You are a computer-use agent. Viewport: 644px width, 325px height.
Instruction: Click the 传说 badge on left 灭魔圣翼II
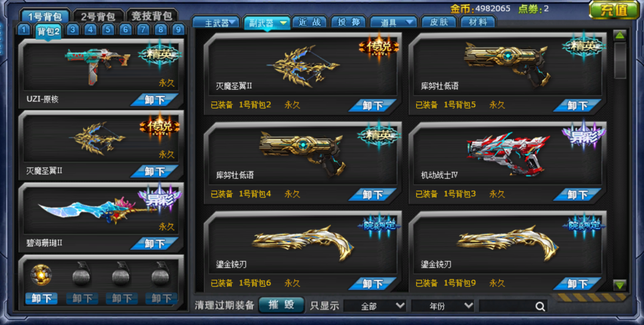(159, 128)
